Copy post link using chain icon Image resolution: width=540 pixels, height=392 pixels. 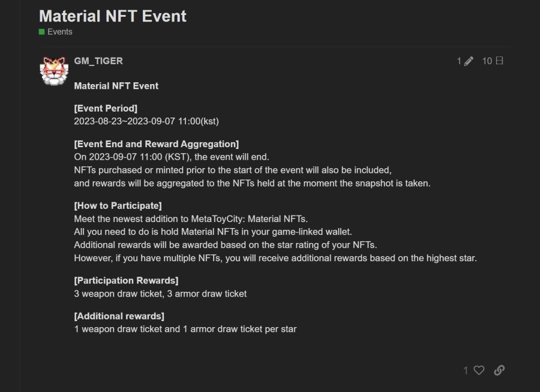click(499, 370)
